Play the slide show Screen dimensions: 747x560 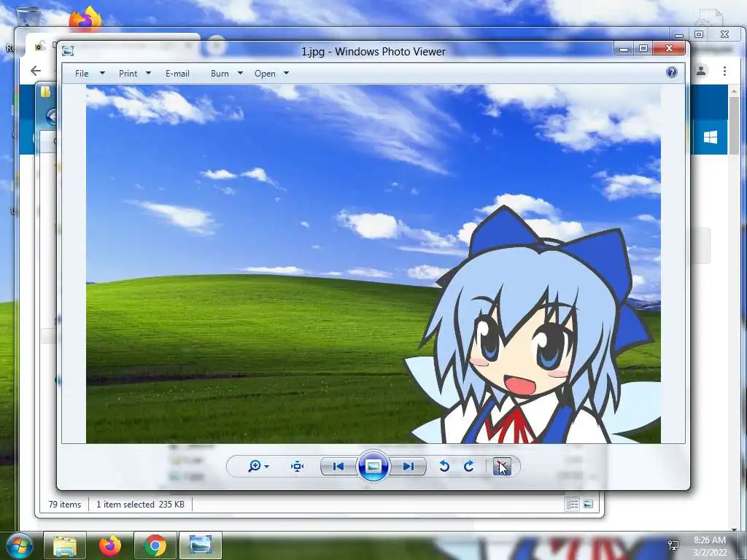click(x=373, y=466)
